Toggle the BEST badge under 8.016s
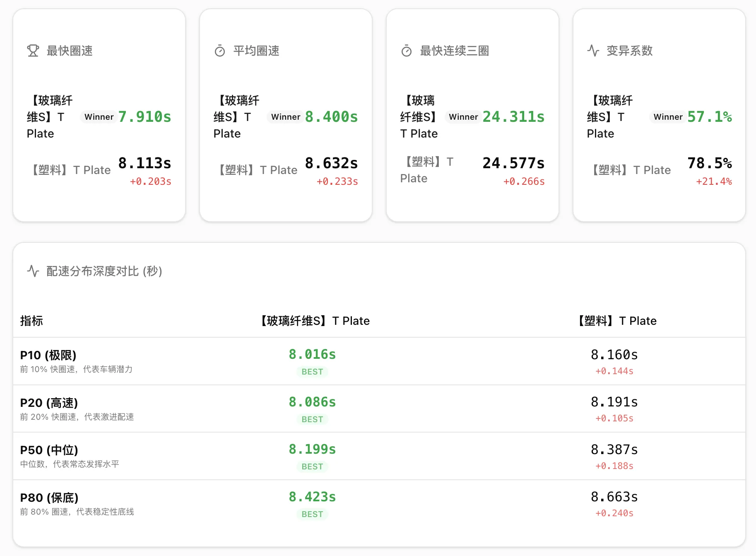This screenshot has height=556, width=756. pyautogui.click(x=312, y=372)
